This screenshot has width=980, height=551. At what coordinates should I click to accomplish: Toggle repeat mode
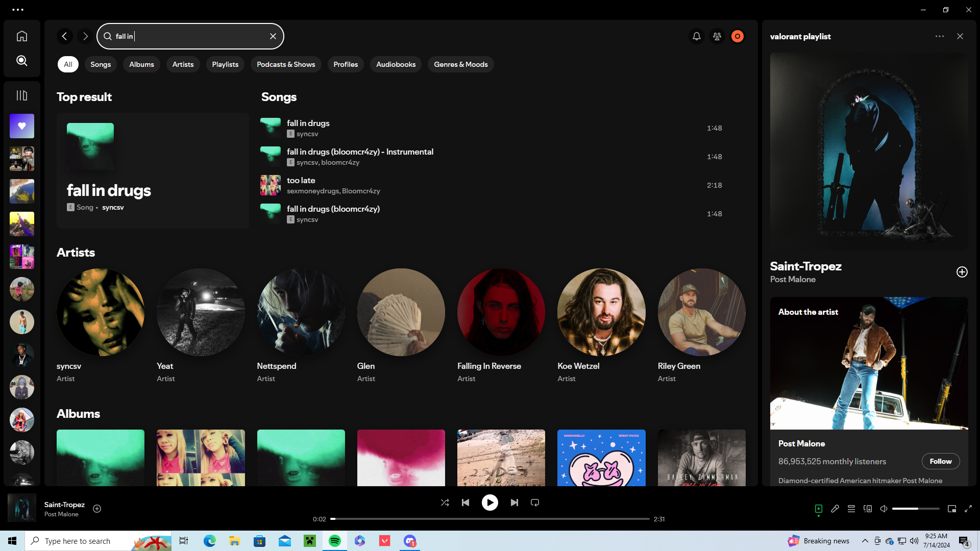pos(535,503)
